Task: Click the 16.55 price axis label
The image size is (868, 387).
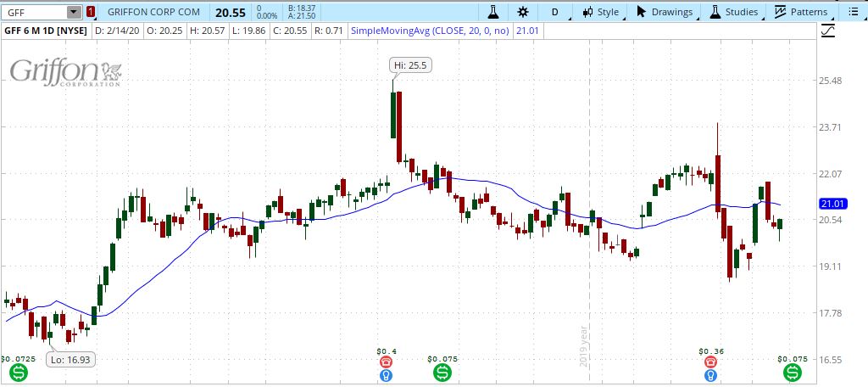Action: [x=831, y=359]
